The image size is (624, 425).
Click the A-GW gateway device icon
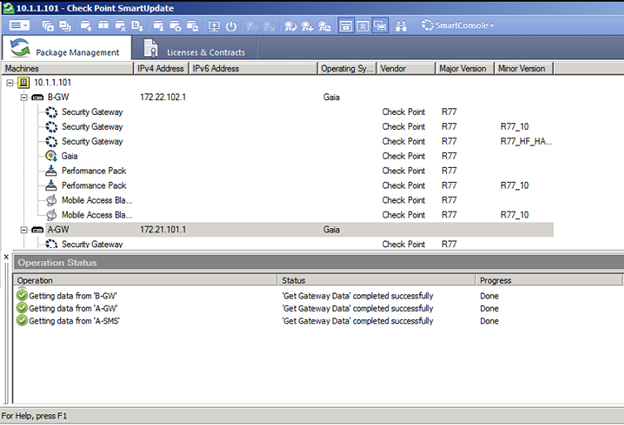(x=37, y=230)
